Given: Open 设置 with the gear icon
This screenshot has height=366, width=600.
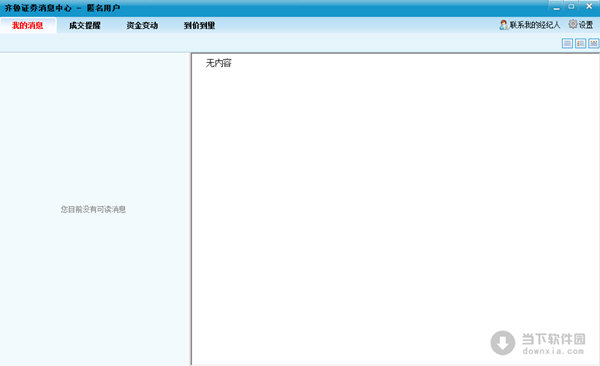Looking at the screenshot, I should 581,25.
